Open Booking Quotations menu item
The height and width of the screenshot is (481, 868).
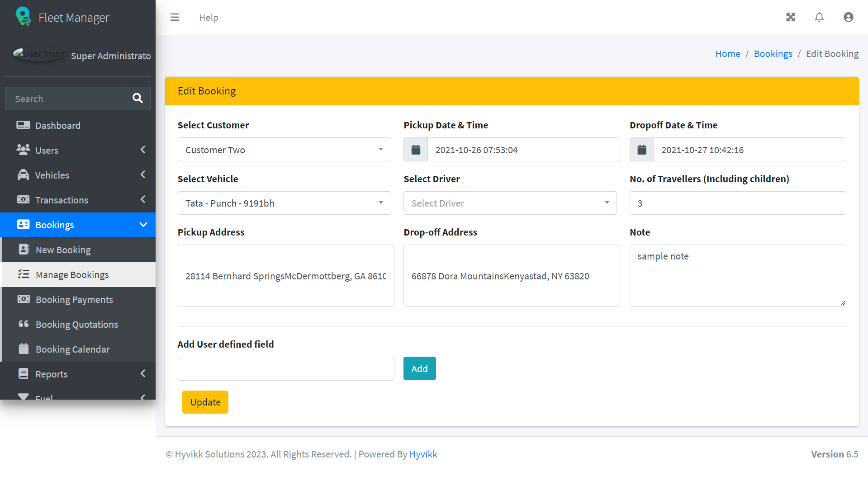79,324
